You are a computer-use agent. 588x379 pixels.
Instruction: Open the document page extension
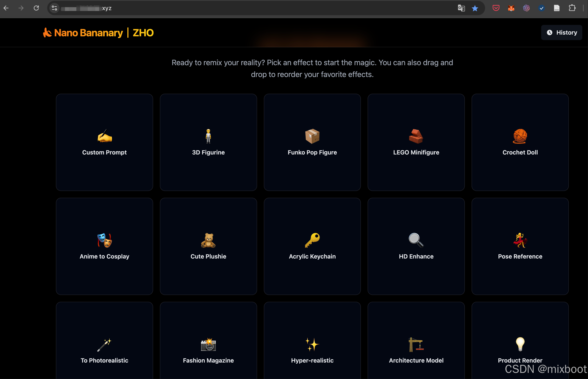click(557, 8)
